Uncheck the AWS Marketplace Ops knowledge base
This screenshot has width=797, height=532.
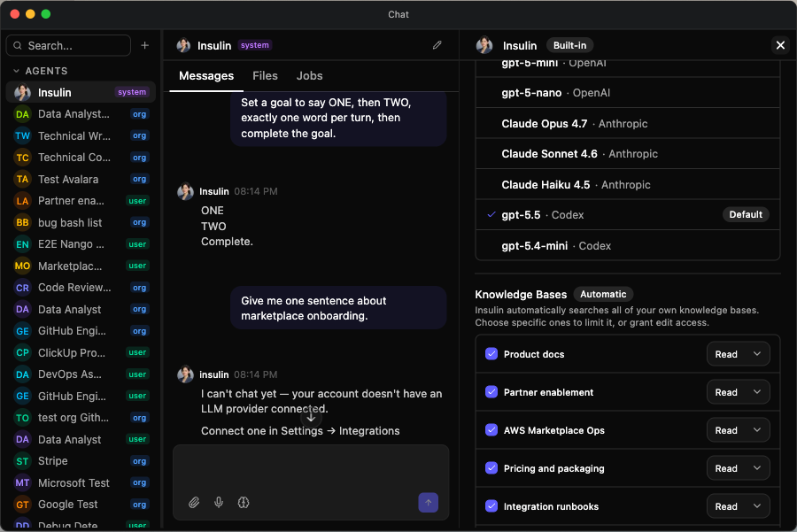point(491,430)
